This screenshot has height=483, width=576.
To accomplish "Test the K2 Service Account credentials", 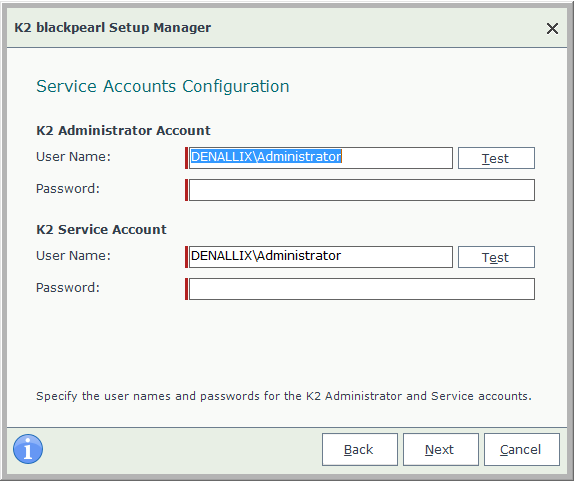I will pyautogui.click(x=496, y=257).
